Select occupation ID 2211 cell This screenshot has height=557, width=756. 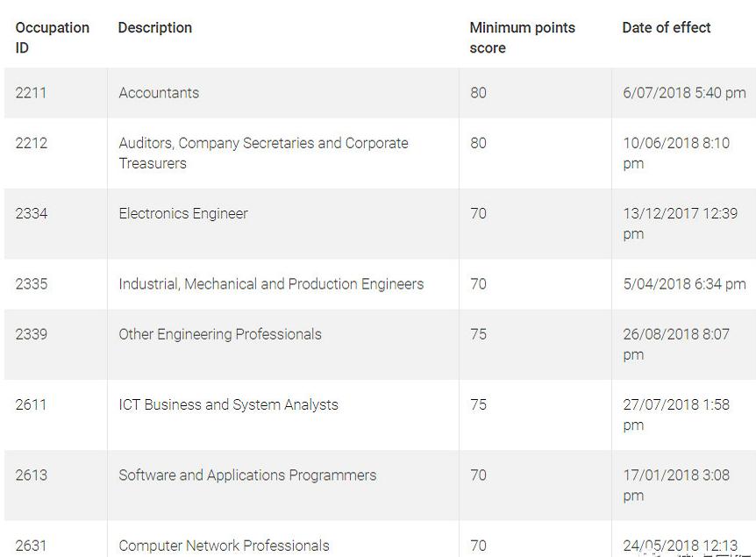[31, 93]
